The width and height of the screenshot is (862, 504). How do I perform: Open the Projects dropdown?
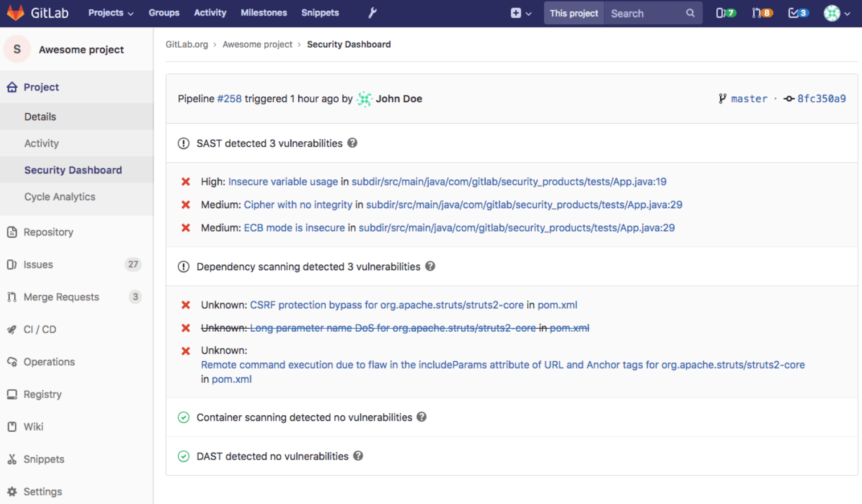110,13
